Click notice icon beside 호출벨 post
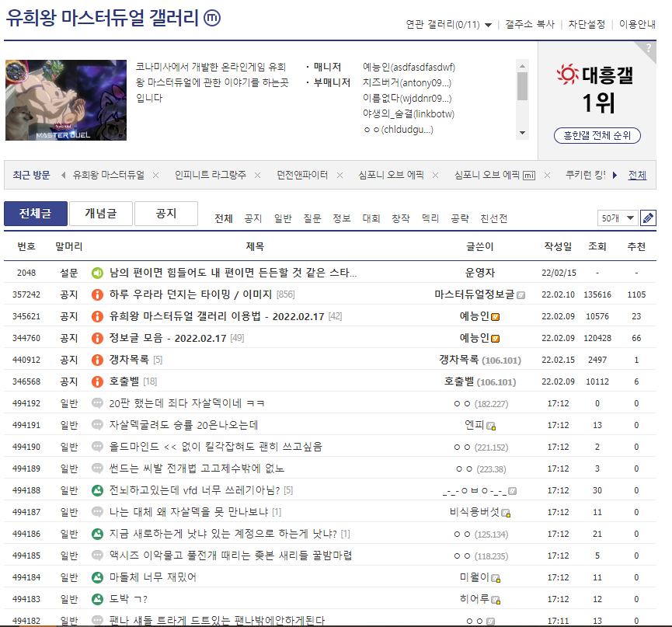672x627 pixels. (x=97, y=381)
